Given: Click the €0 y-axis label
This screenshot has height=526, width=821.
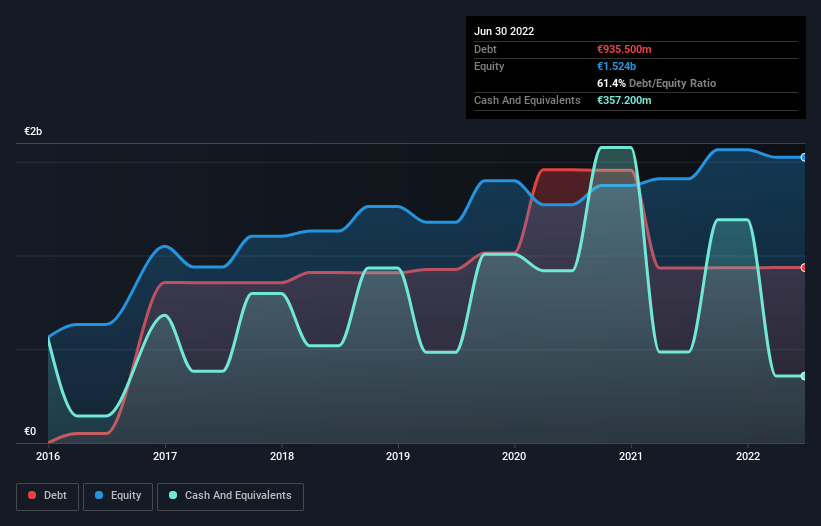Looking at the screenshot, I should [30, 431].
